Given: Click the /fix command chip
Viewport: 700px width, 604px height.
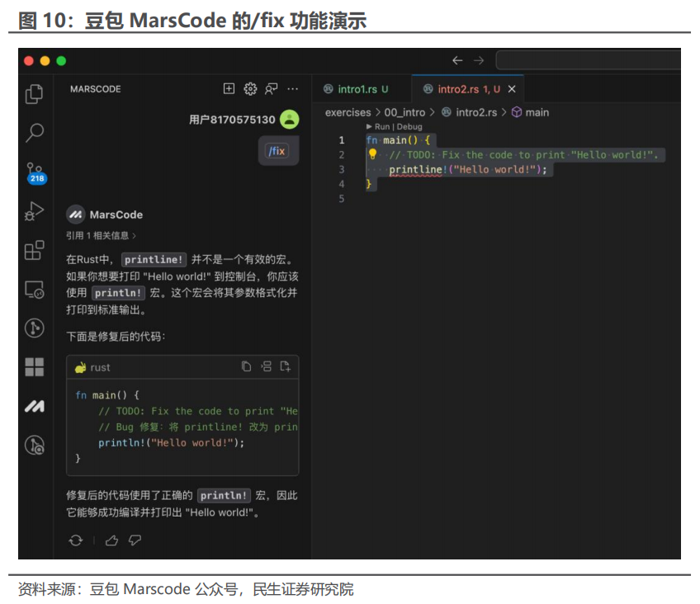Looking at the screenshot, I should [x=277, y=151].
